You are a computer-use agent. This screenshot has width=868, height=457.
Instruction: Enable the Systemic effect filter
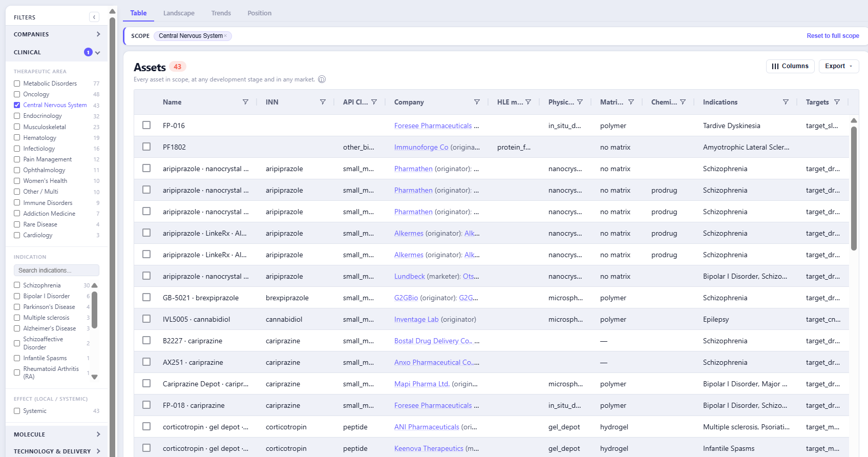(x=17, y=411)
